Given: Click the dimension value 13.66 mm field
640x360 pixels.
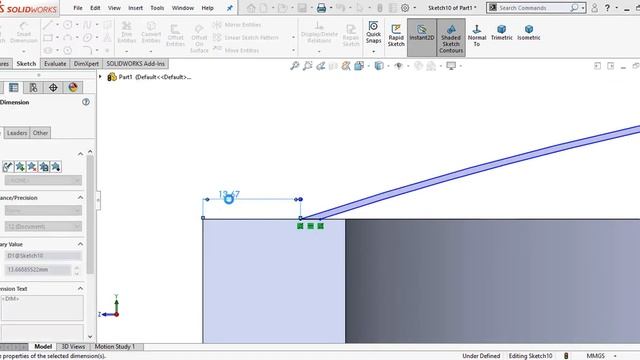Looking at the screenshot, I should (x=38, y=270).
